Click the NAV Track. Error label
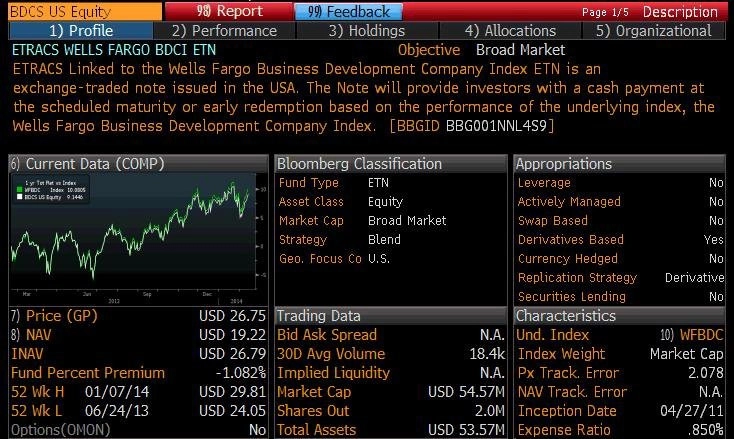This screenshot has height=439, width=734. point(572,392)
